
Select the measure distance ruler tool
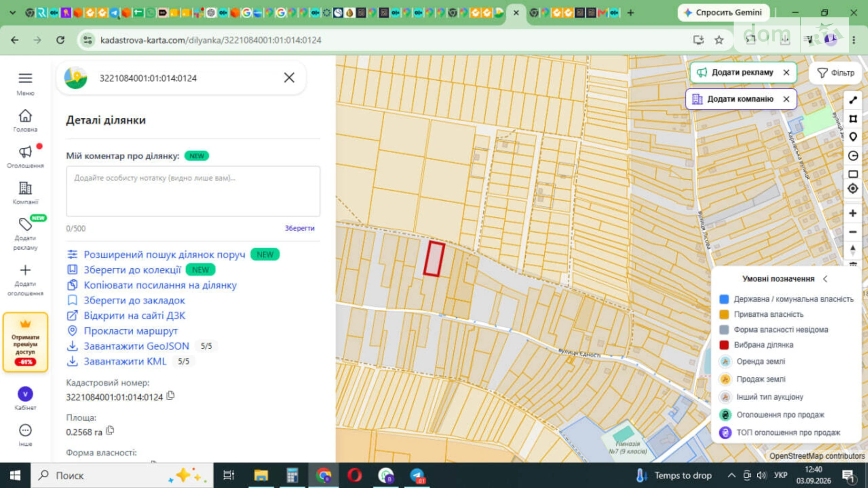pyautogui.click(x=853, y=100)
